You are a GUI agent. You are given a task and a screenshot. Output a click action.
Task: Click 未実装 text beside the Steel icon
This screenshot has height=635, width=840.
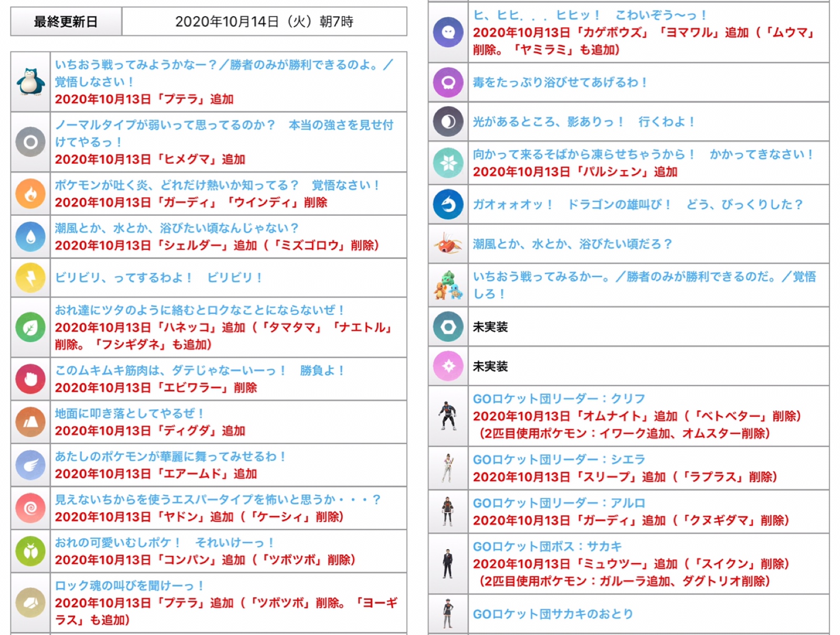490,327
